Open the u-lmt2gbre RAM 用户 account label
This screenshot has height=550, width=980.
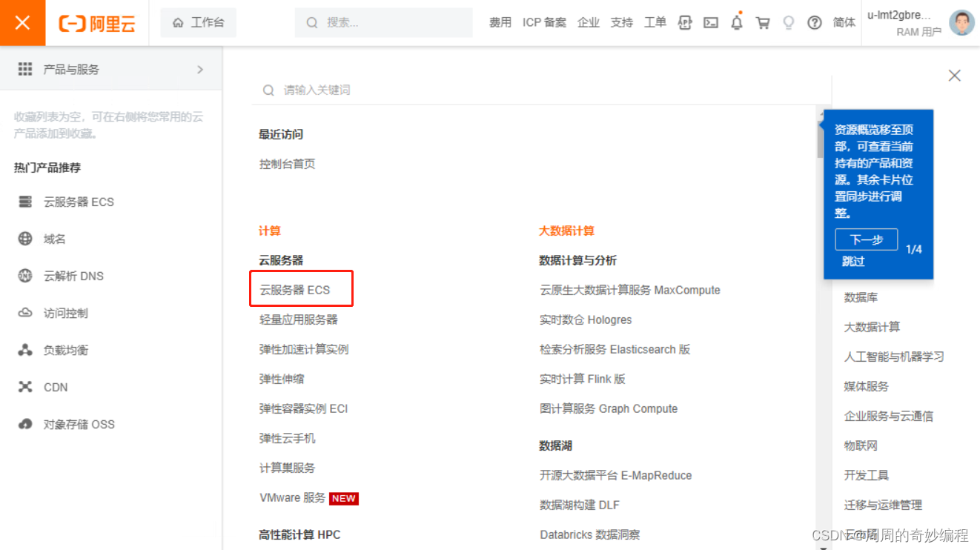tap(904, 23)
